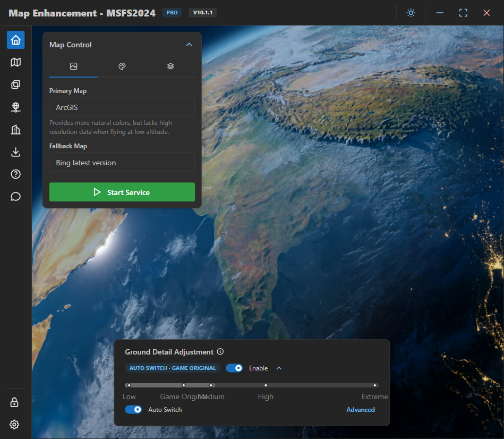Set detail slider to Low
Image resolution: width=504 pixels, height=439 pixels.
(x=129, y=385)
